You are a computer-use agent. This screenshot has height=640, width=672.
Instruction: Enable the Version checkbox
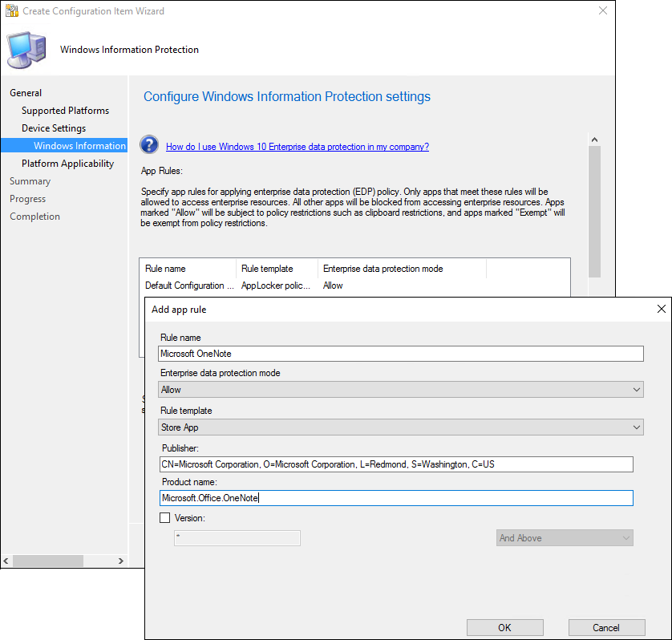coord(165,519)
